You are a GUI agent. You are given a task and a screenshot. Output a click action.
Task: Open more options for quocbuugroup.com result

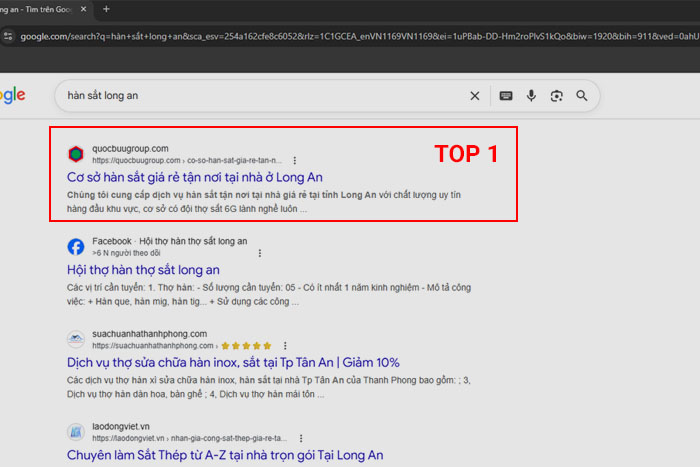[x=294, y=160]
